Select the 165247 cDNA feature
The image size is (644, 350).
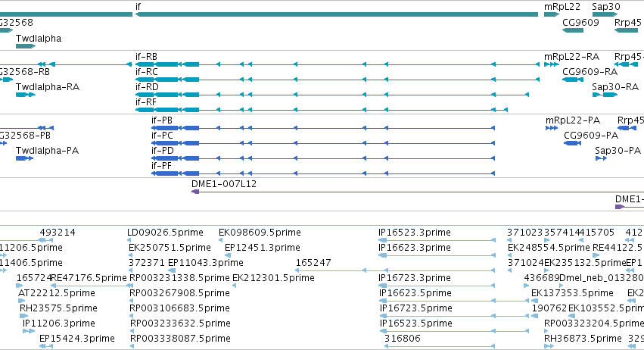[395, 270]
